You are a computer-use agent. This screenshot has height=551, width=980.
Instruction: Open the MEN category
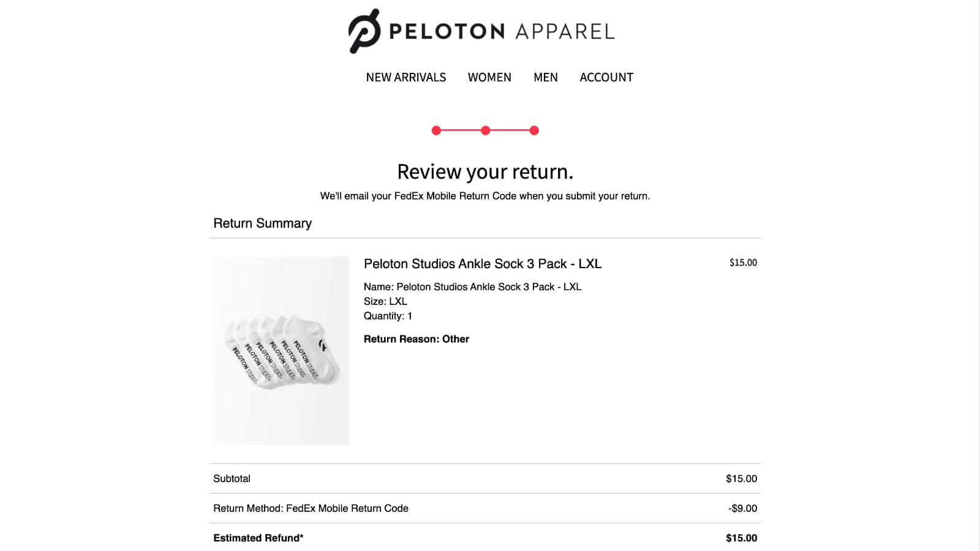(545, 77)
